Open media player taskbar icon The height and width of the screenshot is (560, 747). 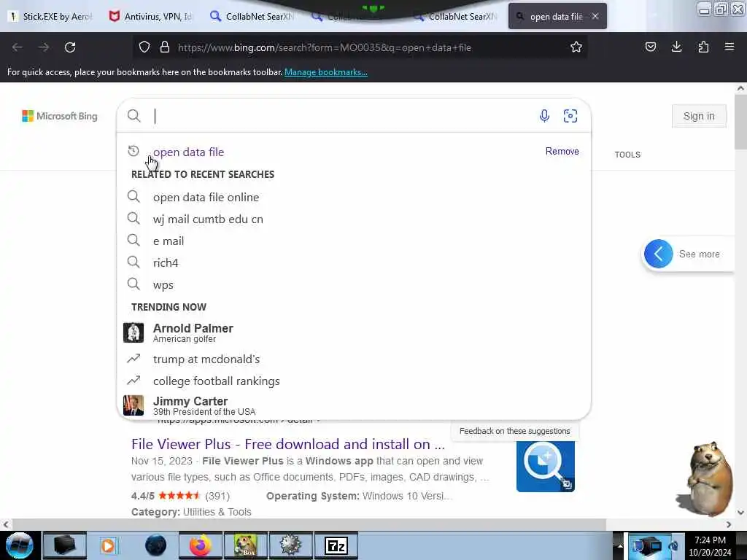(109, 545)
